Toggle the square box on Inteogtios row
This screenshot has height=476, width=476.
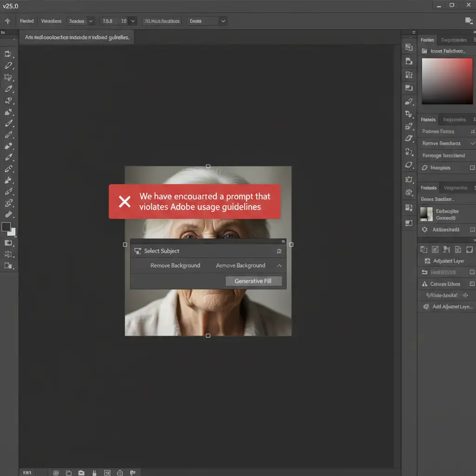coord(472,168)
